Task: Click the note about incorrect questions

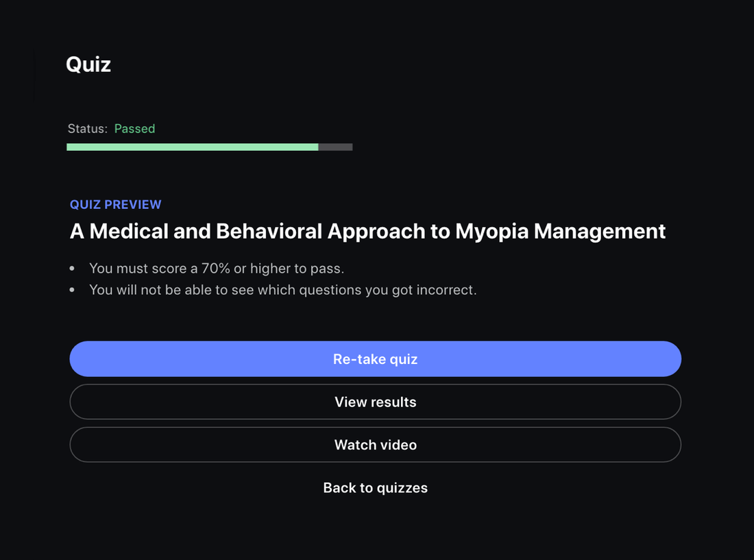Action: 282,290
